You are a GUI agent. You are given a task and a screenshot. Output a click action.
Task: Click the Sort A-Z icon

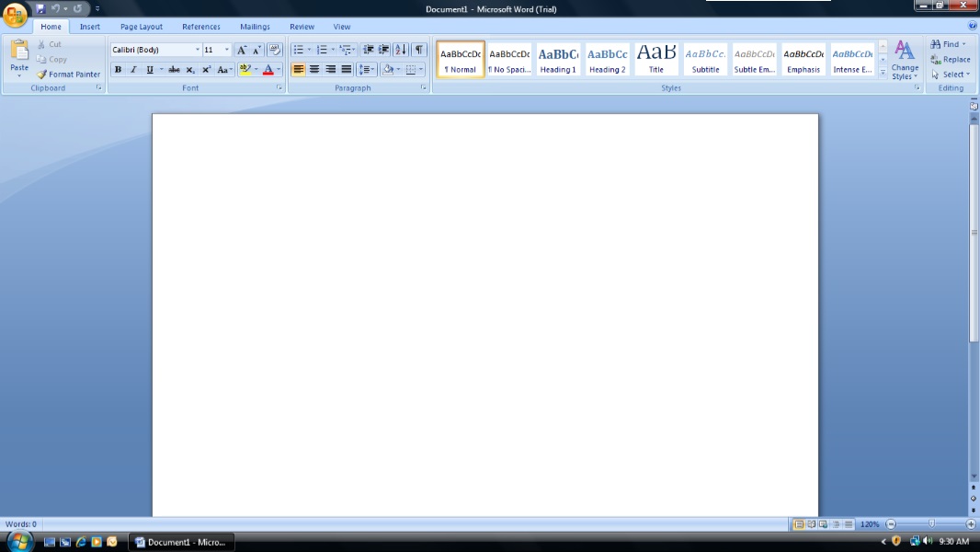[401, 50]
